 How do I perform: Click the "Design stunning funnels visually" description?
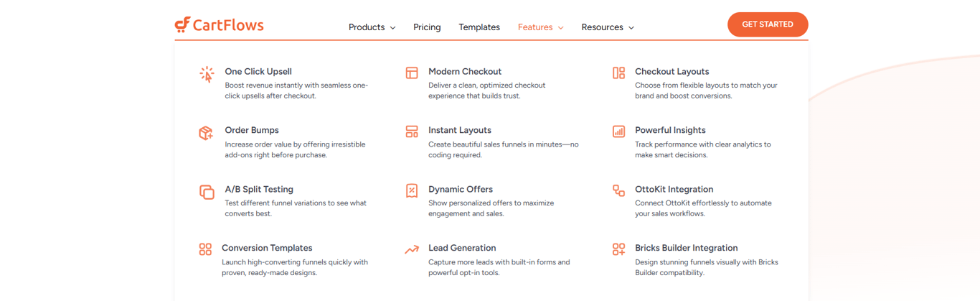pos(707,267)
